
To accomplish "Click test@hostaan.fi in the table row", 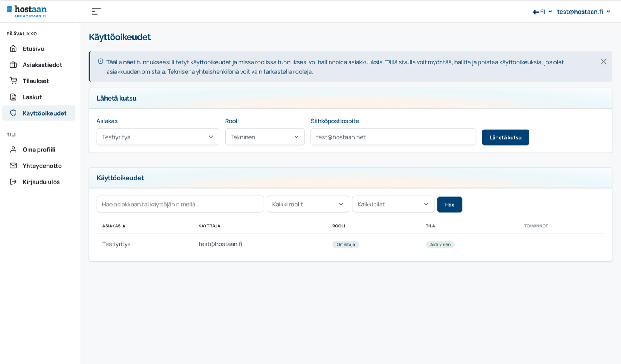I will pyautogui.click(x=220, y=244).
